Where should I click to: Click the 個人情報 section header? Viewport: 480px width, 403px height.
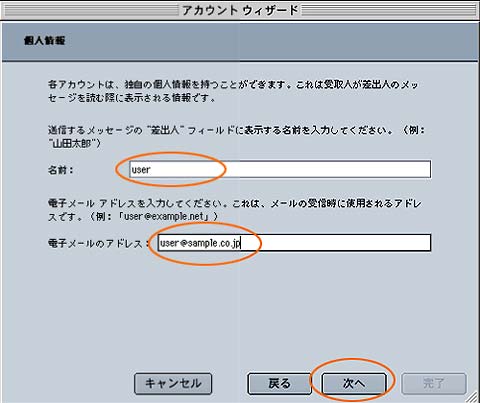tap(44, 41)
